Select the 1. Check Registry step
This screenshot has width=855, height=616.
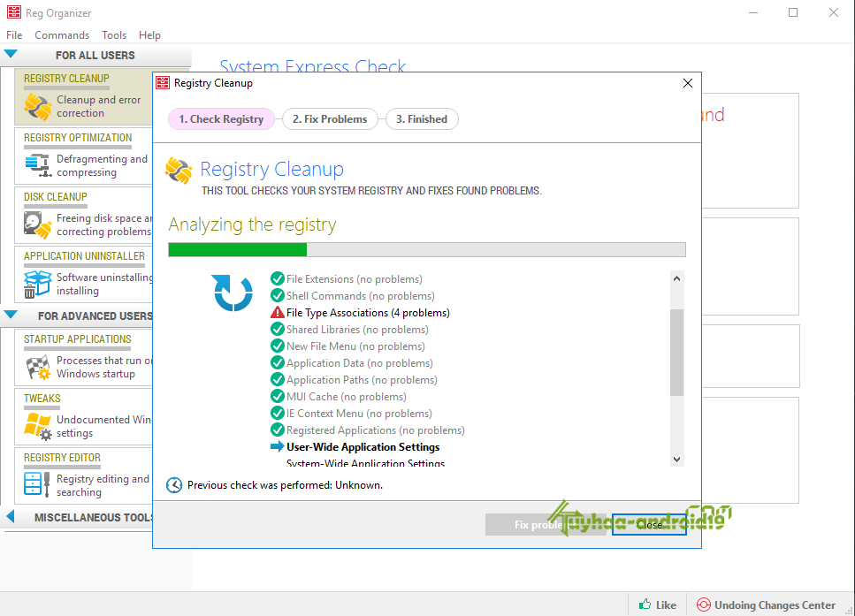point(221,118)
